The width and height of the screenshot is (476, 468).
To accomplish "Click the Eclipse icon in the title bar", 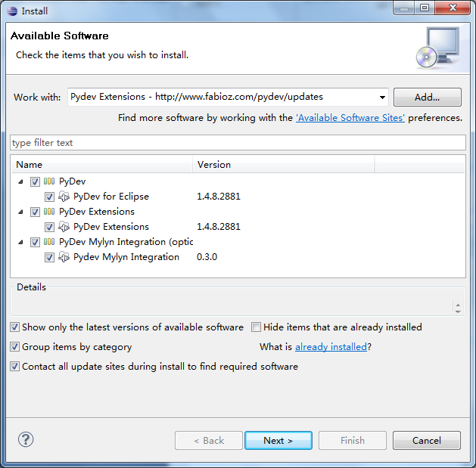I will pos(11,11).
